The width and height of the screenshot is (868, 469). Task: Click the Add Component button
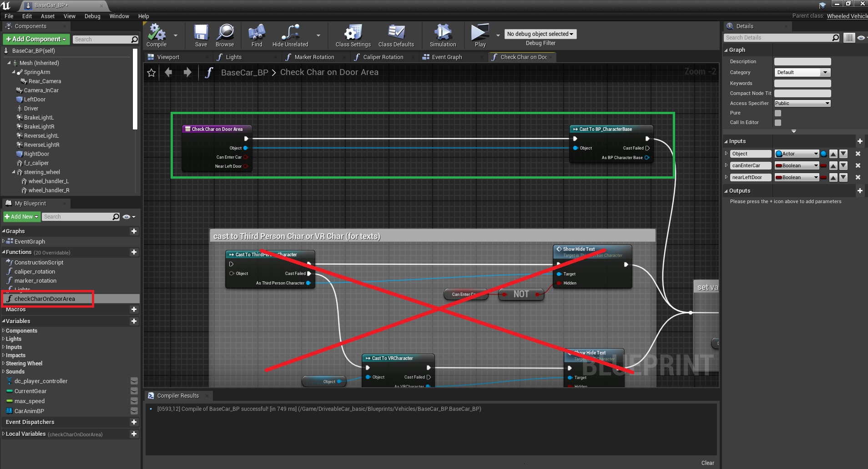[x=36, y=40]
